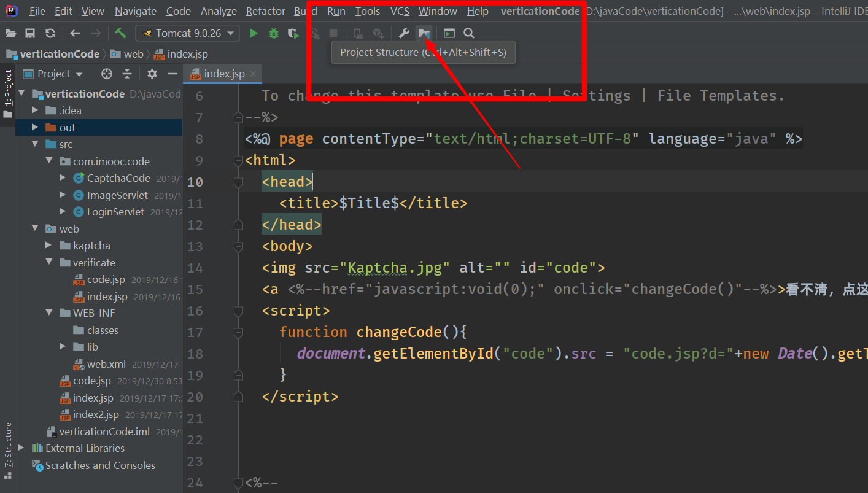This screenshot has height=493, width=868.
Task: Expand the .idea folder arrow
Action: point(36,111)
